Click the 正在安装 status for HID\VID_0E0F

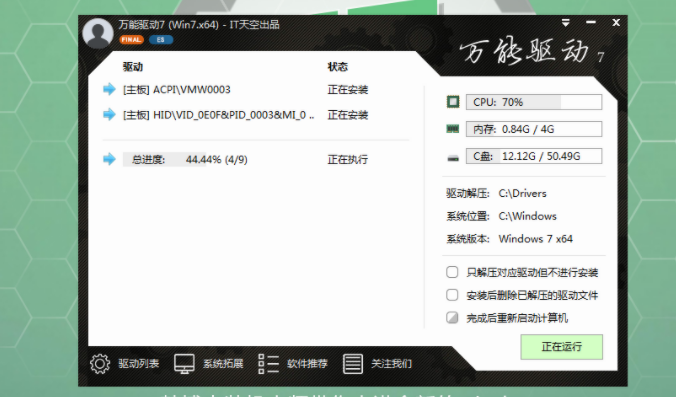click(347, 115)
